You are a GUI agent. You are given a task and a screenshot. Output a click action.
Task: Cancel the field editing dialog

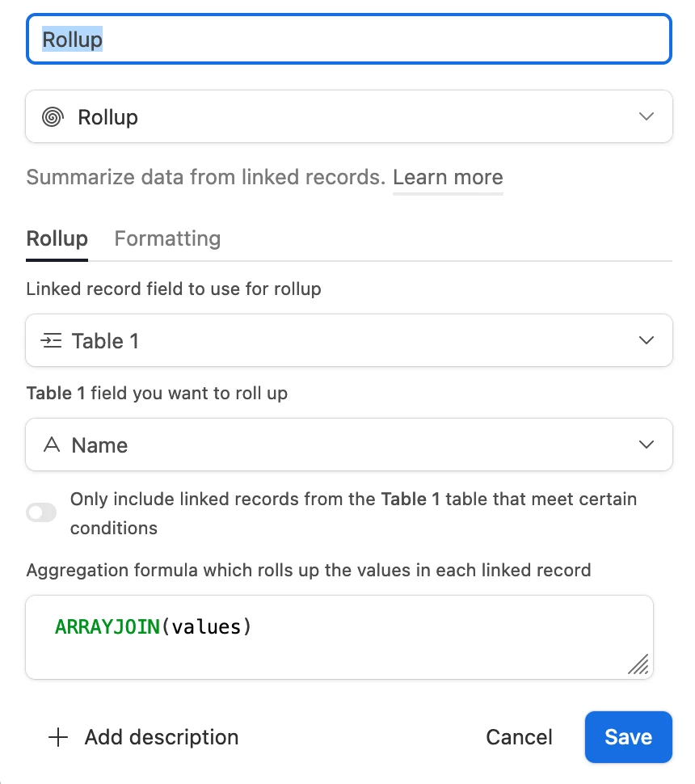pyautogui.click(x=519, y=737)
